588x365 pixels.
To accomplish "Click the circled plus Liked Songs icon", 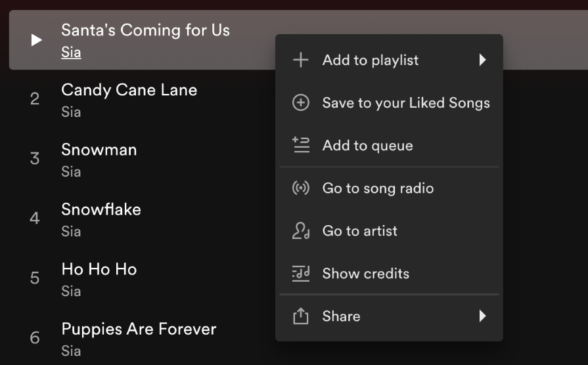I will click(x=300, y=103).
